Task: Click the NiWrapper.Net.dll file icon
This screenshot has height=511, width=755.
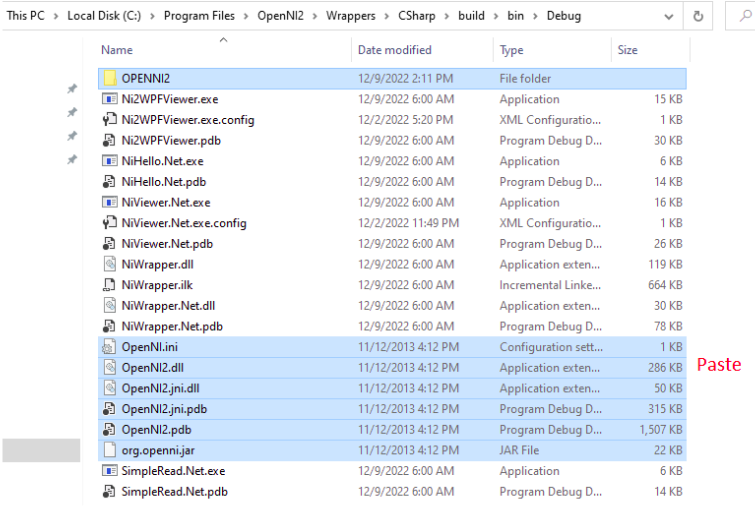Action: [110, 306]
